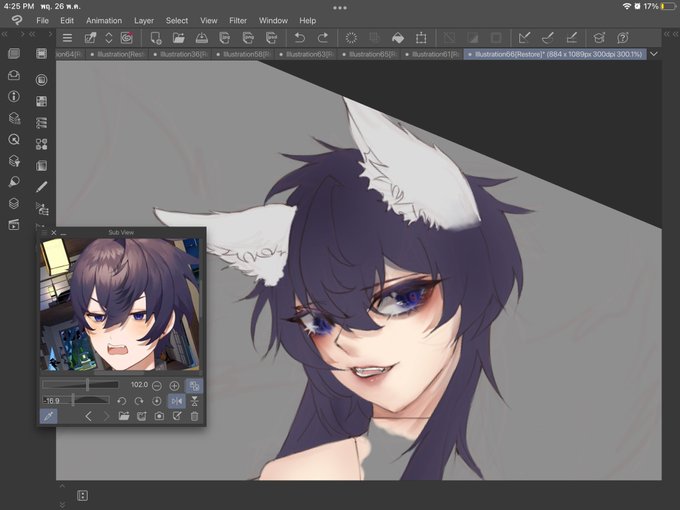680x510 pixels.
Task: Open the Help menu
Action: 307,20
